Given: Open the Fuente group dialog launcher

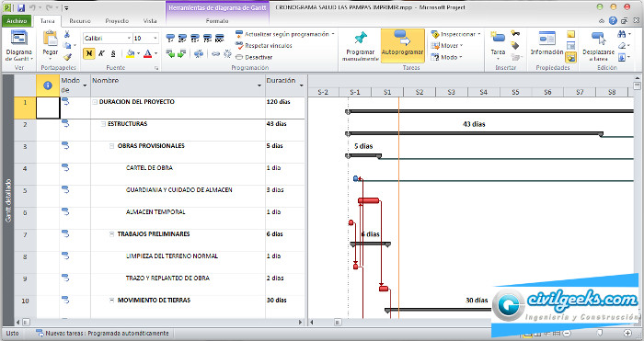Looking at the screenshot, I should 156,69.
